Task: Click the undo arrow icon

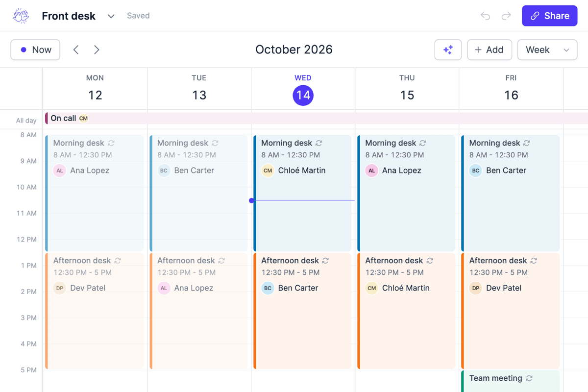Action: 486,16
